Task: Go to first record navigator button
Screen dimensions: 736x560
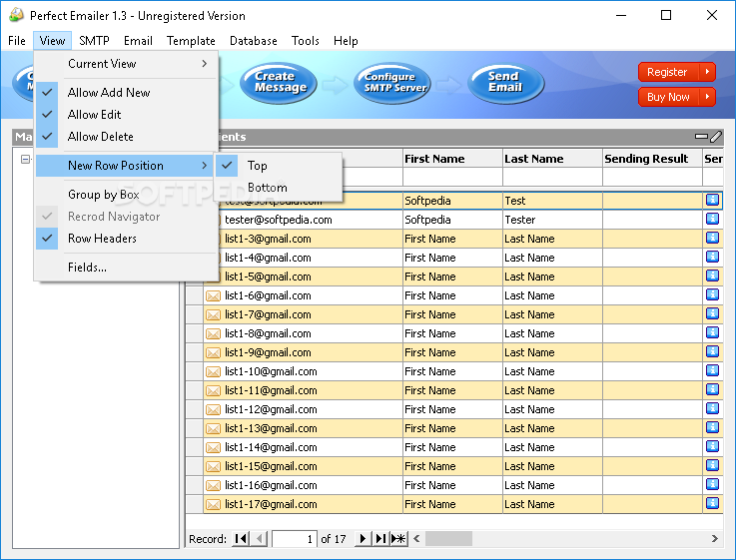Action: coord(241,539)
